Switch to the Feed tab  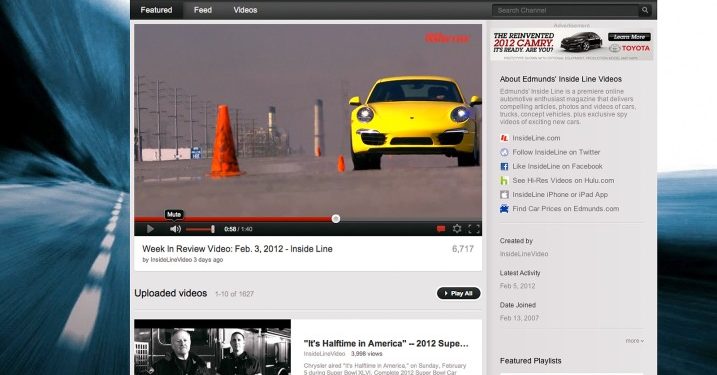coord(203,10)
